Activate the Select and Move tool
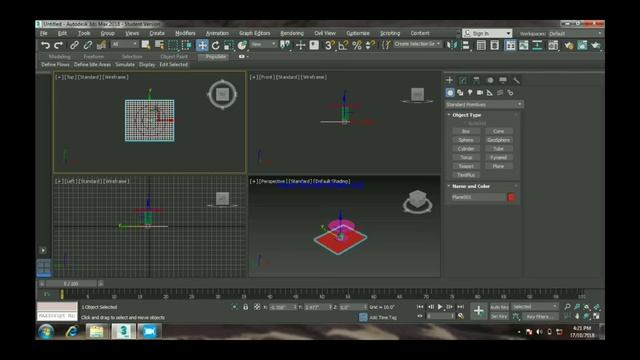 click(x=202, y=45)
